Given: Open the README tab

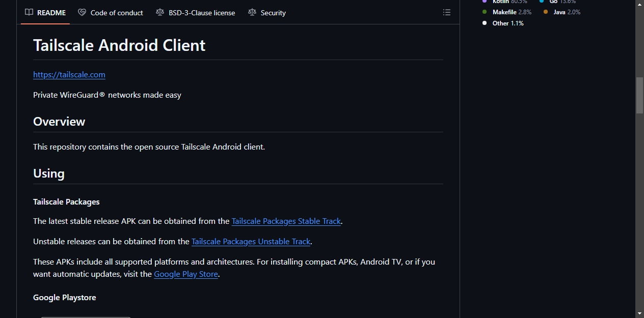Looking at the screenshot, I should pyautogui.click(x=45, y=13).
